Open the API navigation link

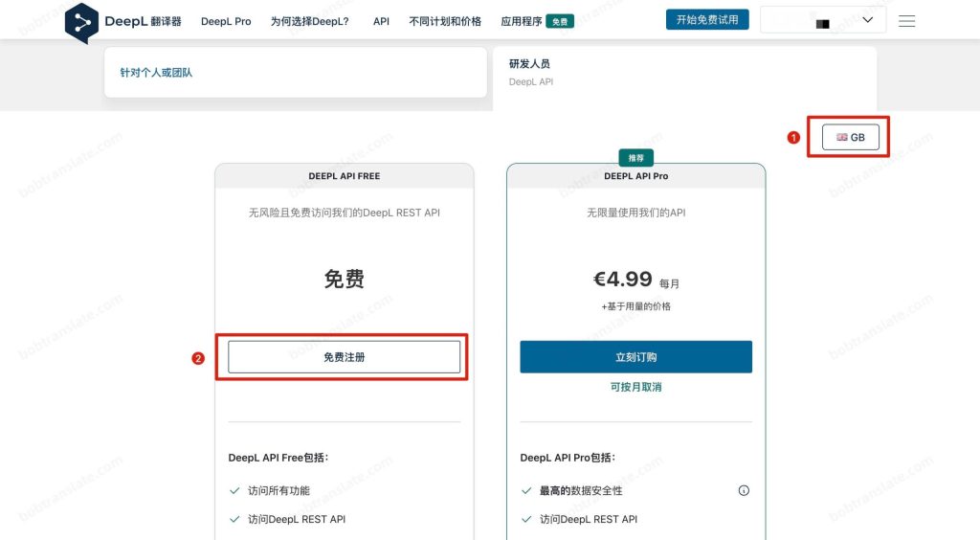tap(381, 21)
